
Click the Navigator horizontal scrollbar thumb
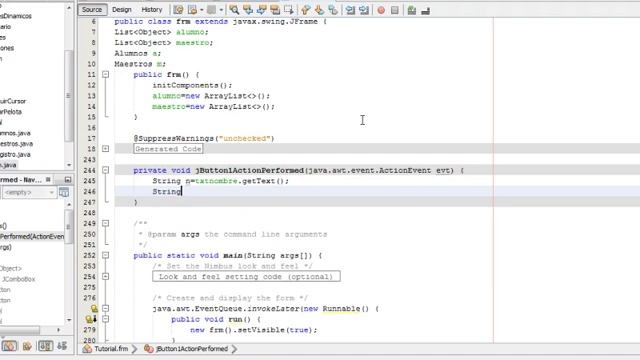[20, 330]
